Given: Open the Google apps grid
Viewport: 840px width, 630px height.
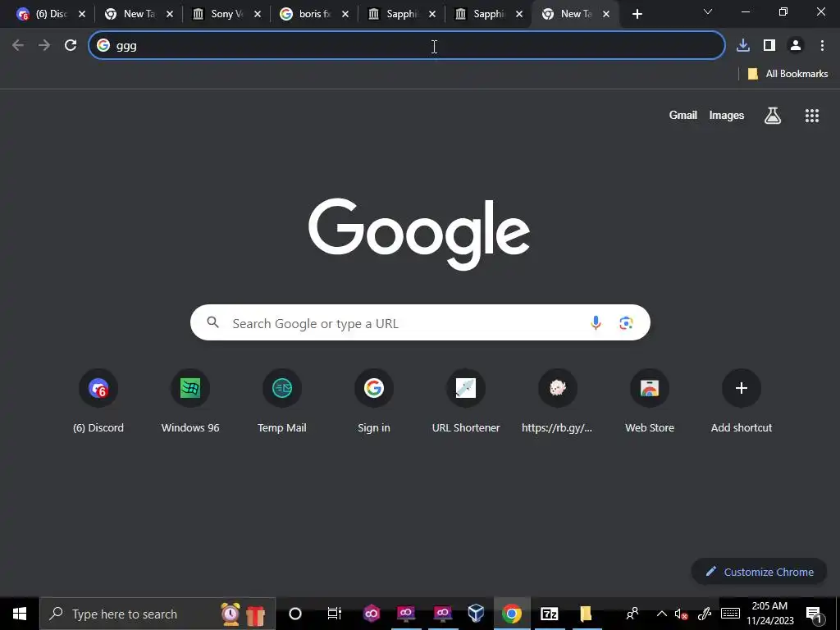Looking at the screenshot, I should click(x=812, y=115).
